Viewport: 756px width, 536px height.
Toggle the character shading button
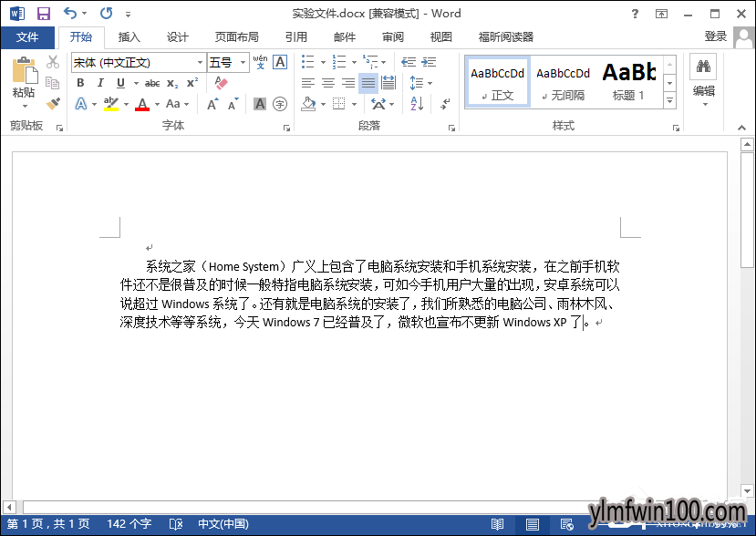pyautogui.click(x=260, y=104)
